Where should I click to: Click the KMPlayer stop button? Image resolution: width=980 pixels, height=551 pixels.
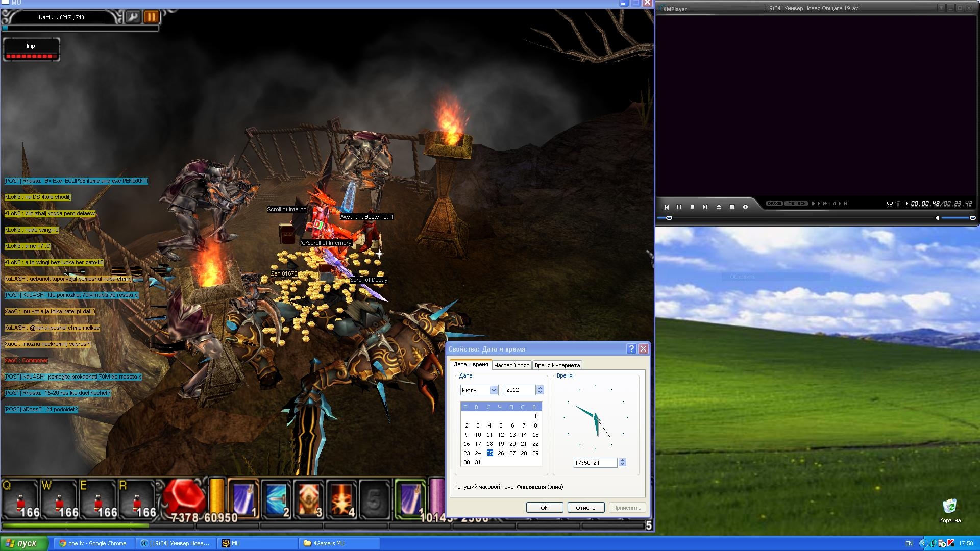point(692,207)
